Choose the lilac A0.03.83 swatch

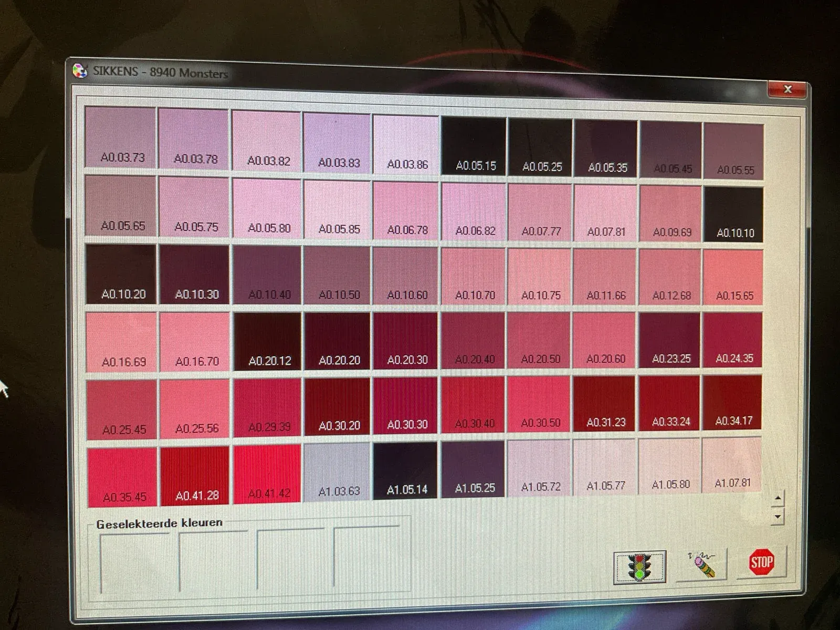[337, 143]
